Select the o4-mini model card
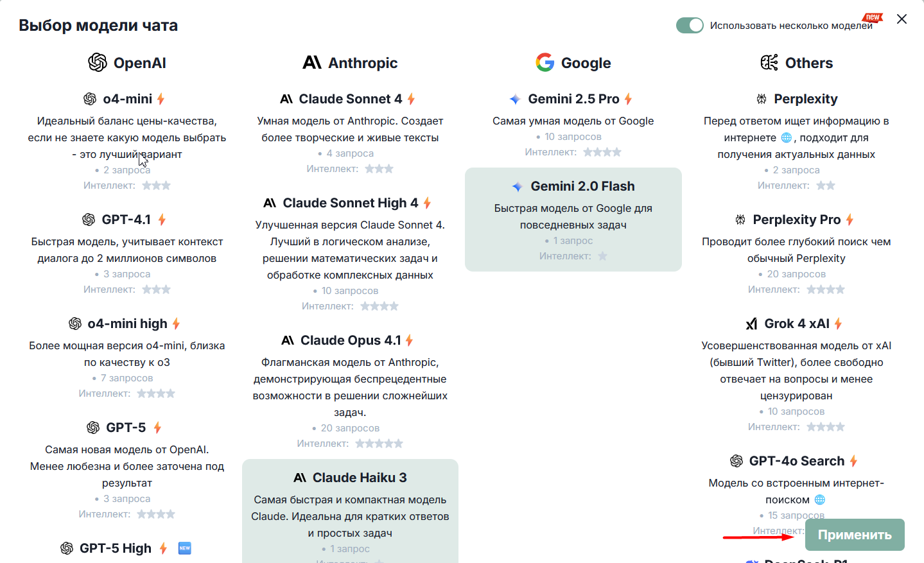Viewport: 924px width, 563px height. click(x=127, y=141)
